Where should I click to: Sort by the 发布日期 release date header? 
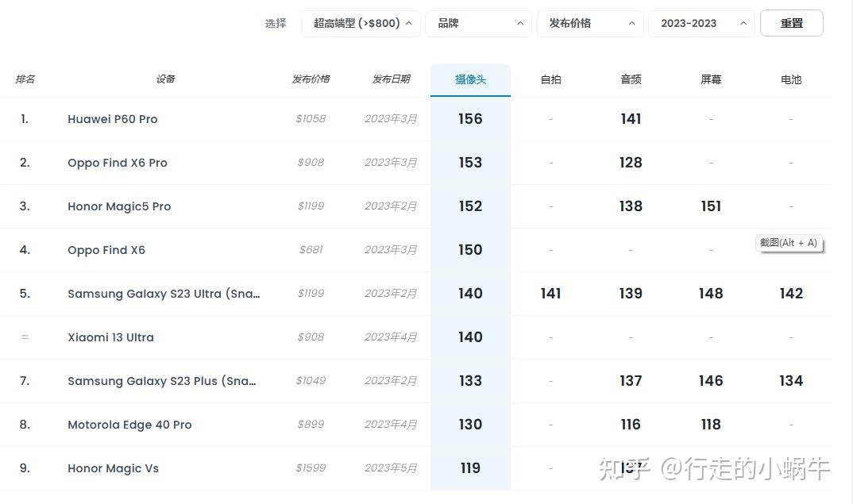(391, 79)
